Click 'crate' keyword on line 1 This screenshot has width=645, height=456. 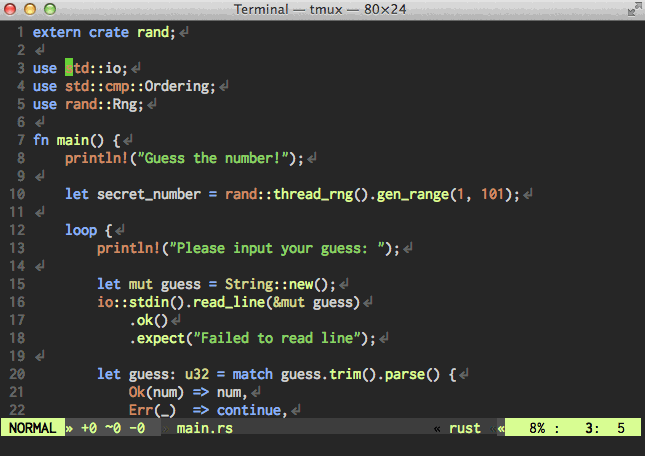pos(109,32)
